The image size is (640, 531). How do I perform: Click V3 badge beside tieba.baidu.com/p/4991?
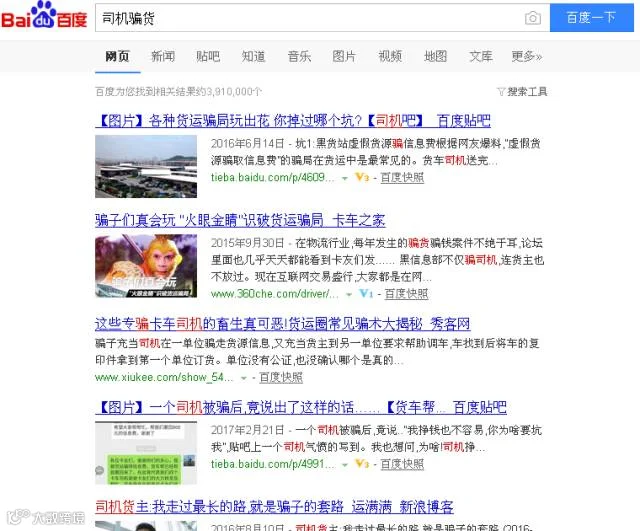(x=362, y=464)
